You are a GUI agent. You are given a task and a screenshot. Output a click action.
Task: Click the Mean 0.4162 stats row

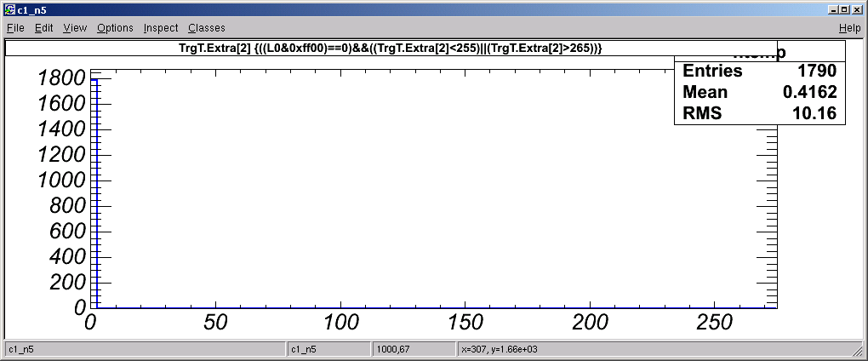tap(759, 92)
